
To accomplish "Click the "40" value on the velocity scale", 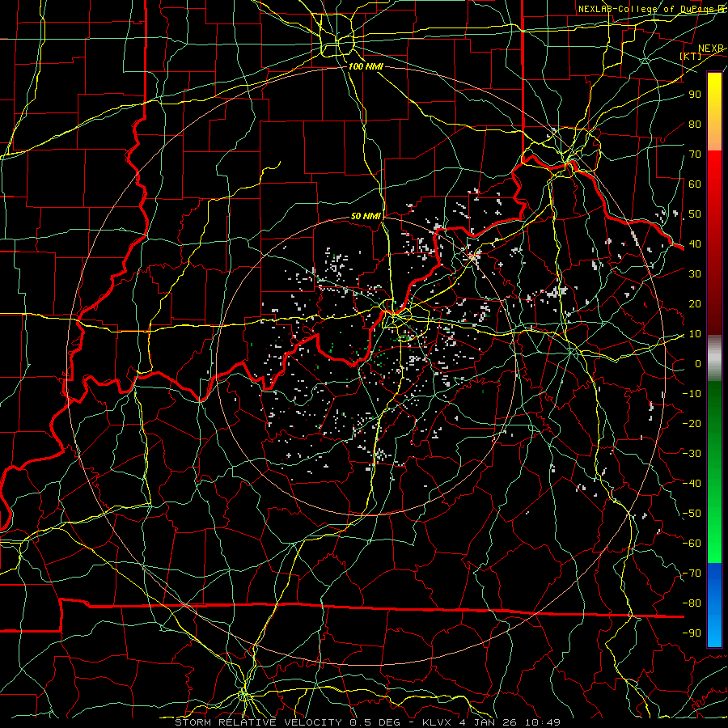I will (695, 244).
